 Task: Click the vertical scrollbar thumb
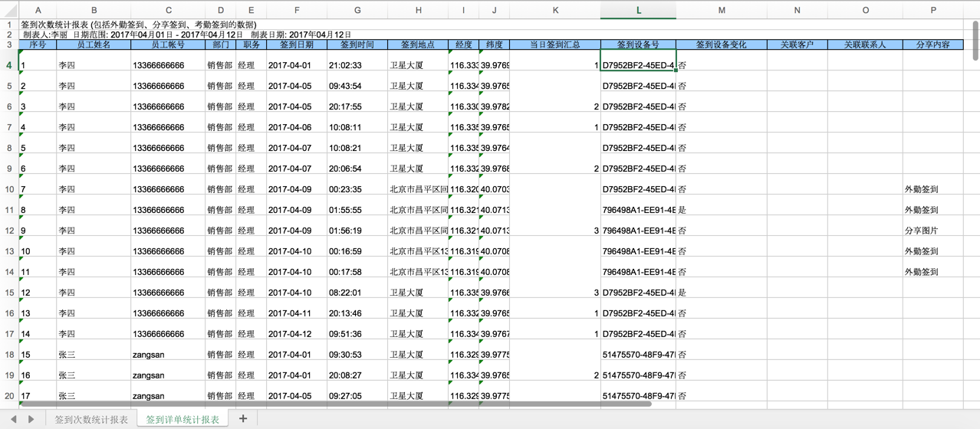pyautogui.click(x=975, y=40)
